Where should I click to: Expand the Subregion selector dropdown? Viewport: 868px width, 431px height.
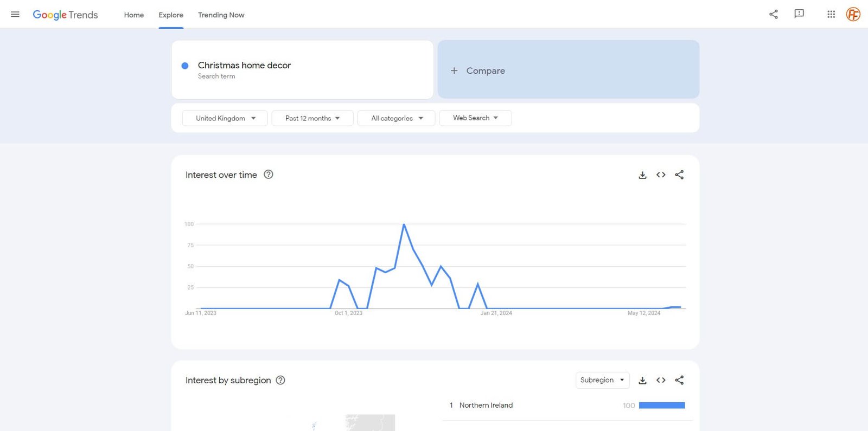(x=602, y=380)
